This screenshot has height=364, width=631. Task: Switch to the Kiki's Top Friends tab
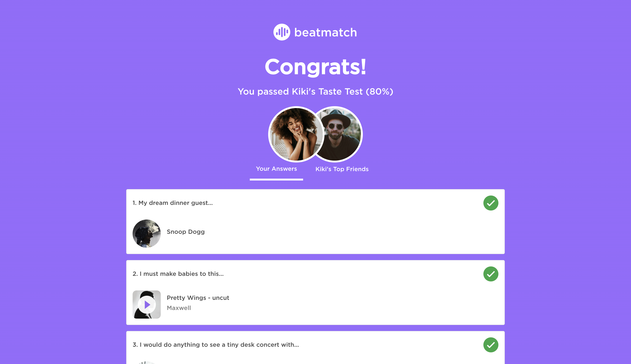click(x=342, y=169)
